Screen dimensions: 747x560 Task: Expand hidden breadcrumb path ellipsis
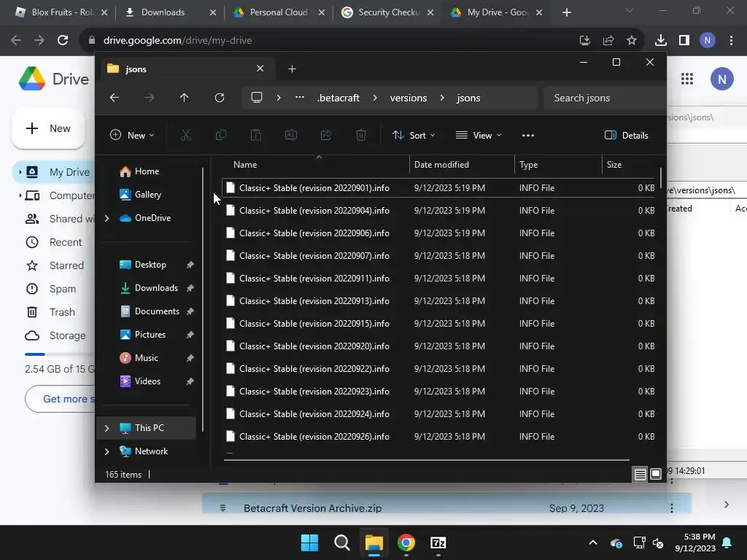[299, 98]
